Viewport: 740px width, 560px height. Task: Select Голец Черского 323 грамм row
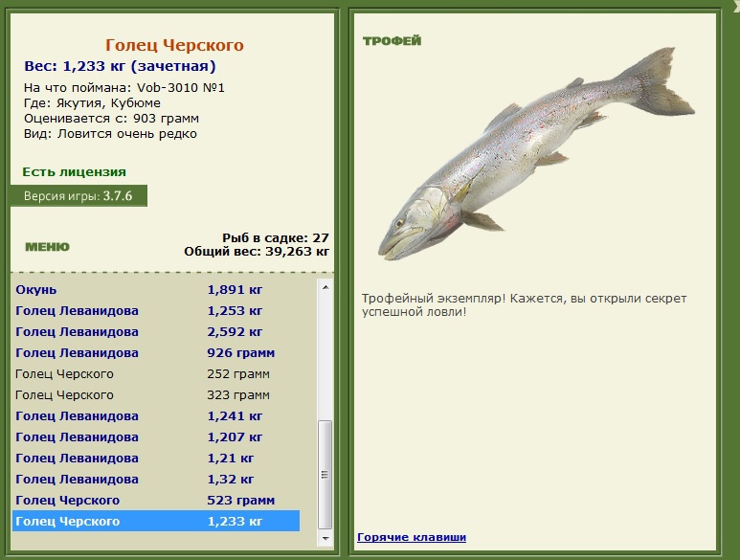[x=156, y=395]
